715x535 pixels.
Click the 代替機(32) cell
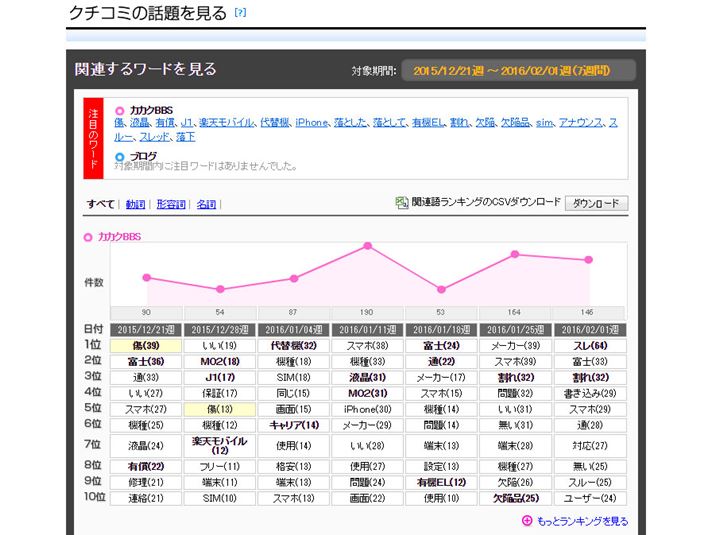(294, 346)
